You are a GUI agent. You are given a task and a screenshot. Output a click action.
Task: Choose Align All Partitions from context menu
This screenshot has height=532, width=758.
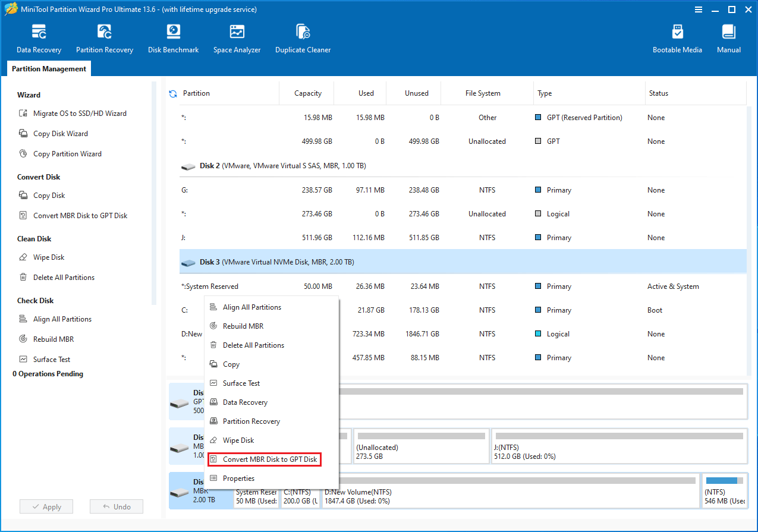[272, 307]
